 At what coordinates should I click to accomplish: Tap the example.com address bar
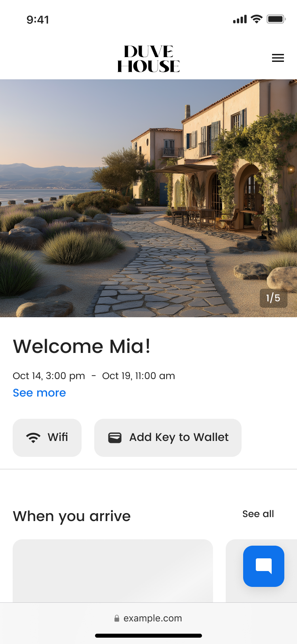[148, 618]
